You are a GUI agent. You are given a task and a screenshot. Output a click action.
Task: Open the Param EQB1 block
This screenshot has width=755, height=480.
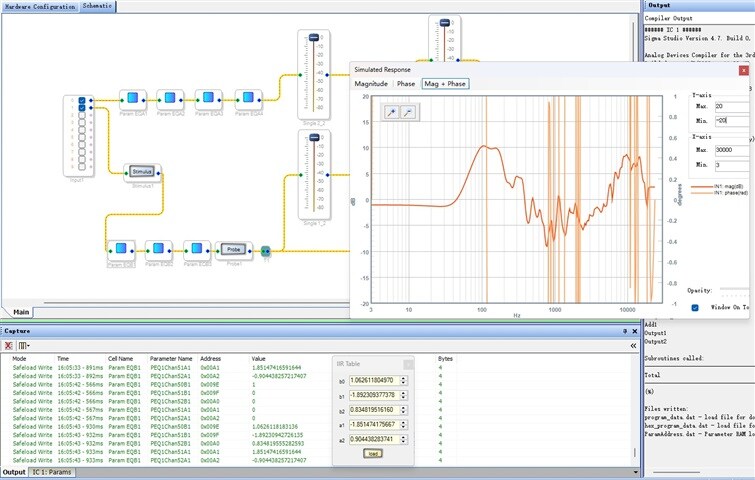pyautogui.click(x=121, y=250)
